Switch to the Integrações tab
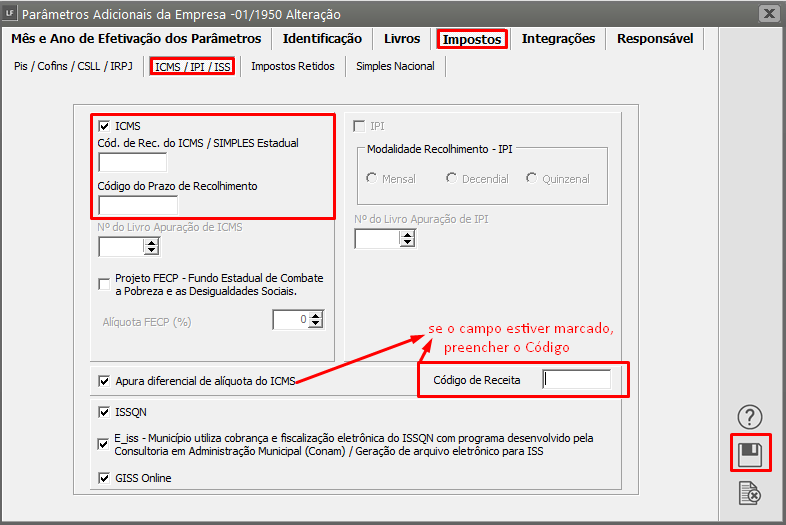Viewport: 786px width, 525px height. click(x=558, y=39)
